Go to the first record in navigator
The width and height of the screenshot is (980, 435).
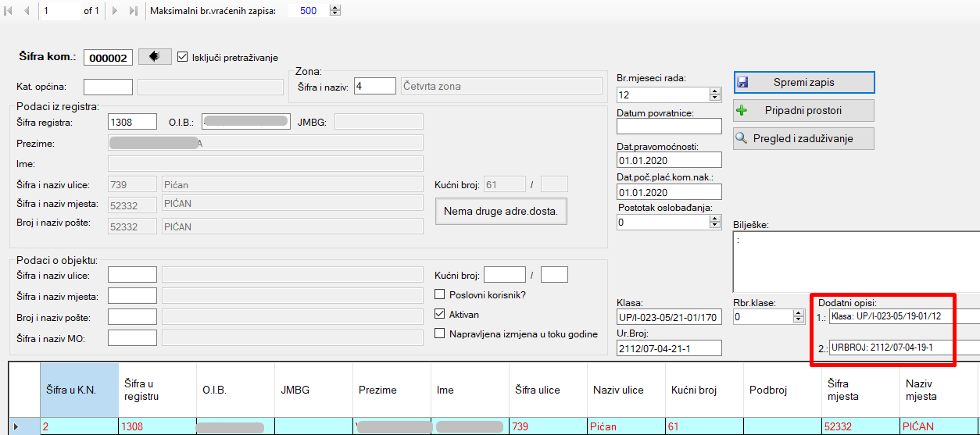click(x=9, y=11)
